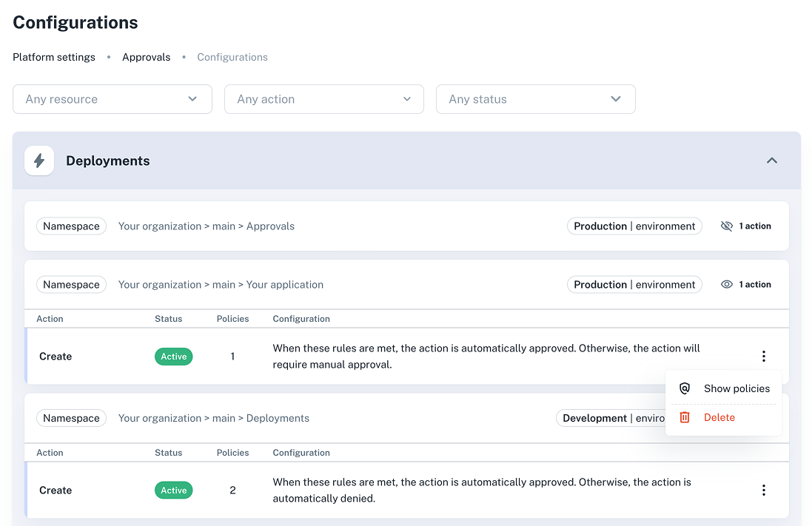Open the Approvals breadcrumb link
Image resolution: width=812 pixels, height=526 pixels.
[x=146, y=57]
